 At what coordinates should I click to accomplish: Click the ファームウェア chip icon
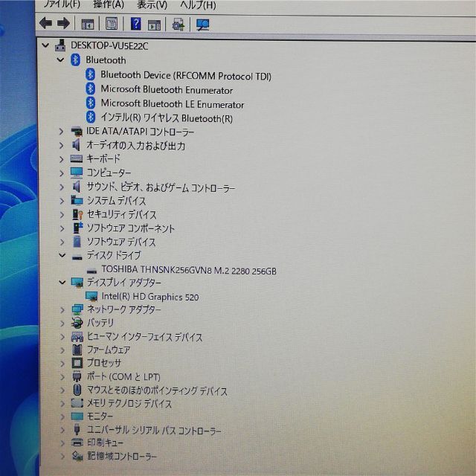(x=77, y=350)
